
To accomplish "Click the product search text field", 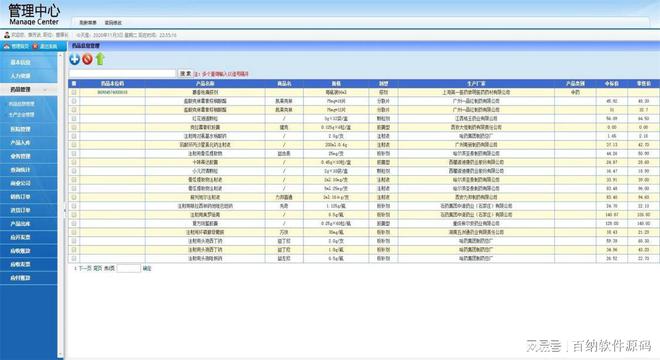I will [x=122, y=74].
